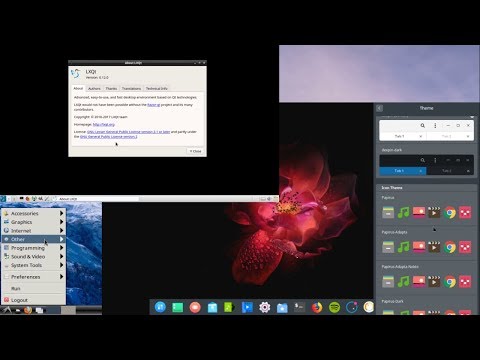Choose the Papirus icon theme row

[426, 209]
